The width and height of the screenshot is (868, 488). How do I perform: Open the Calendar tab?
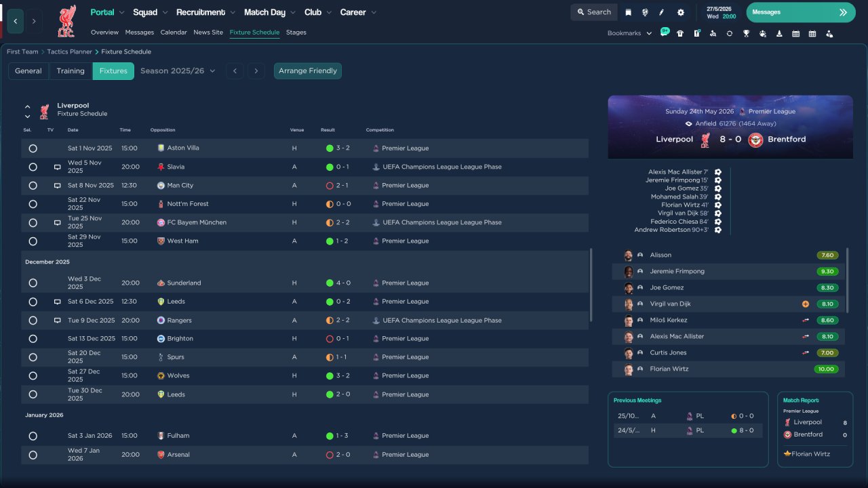(174, 33)
